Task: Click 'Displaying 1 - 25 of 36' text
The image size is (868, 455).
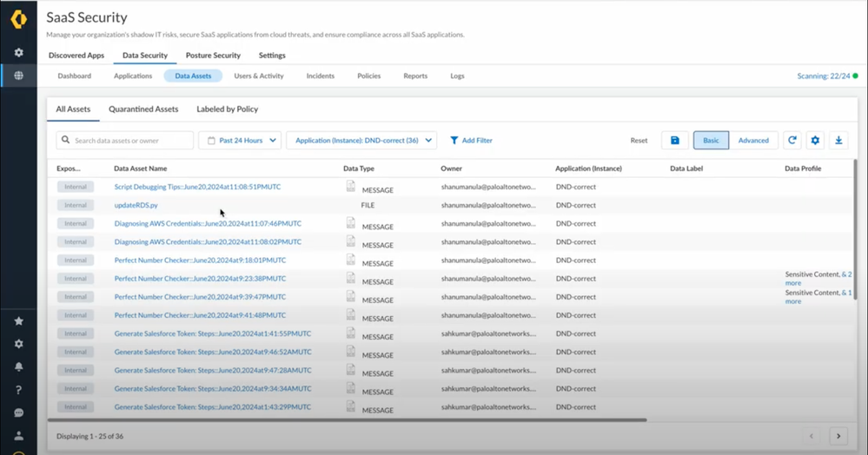Action: [x=89, y=436]
